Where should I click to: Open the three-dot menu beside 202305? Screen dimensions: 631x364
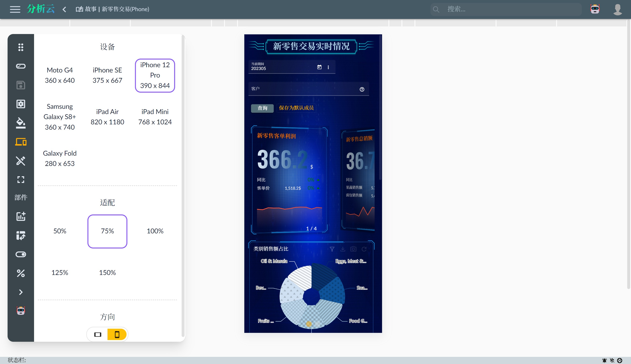tap(328, 67)
